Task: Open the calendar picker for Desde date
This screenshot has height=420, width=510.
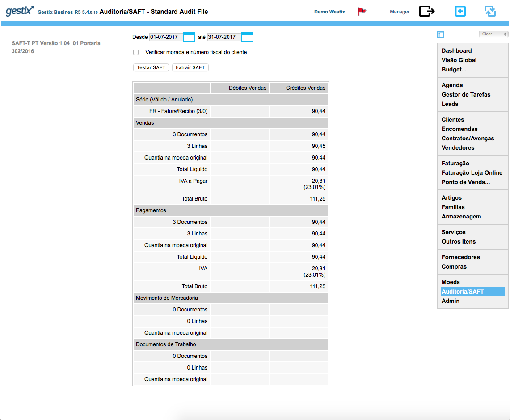Action: pos(189,37)
